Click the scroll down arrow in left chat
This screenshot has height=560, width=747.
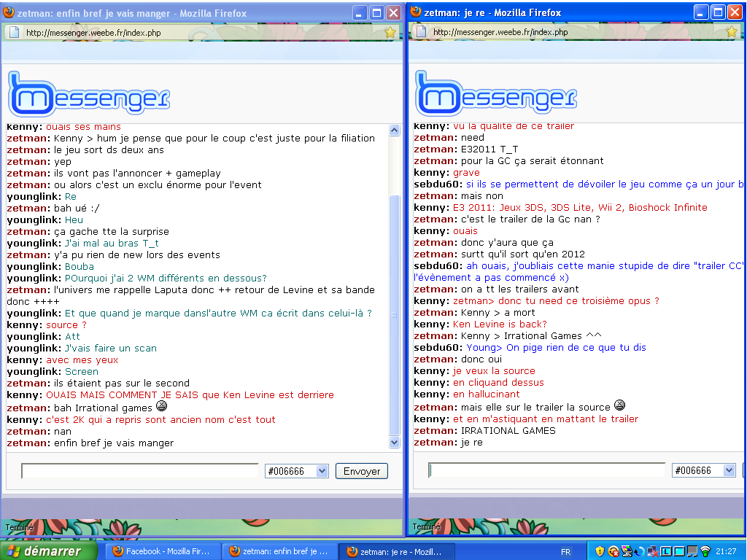tap(395, 443)
